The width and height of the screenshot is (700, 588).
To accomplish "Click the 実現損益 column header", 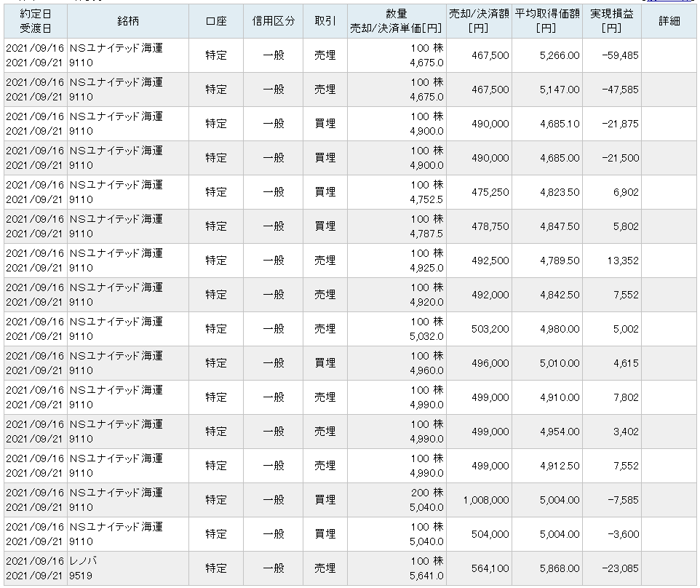I will (612, 21).
